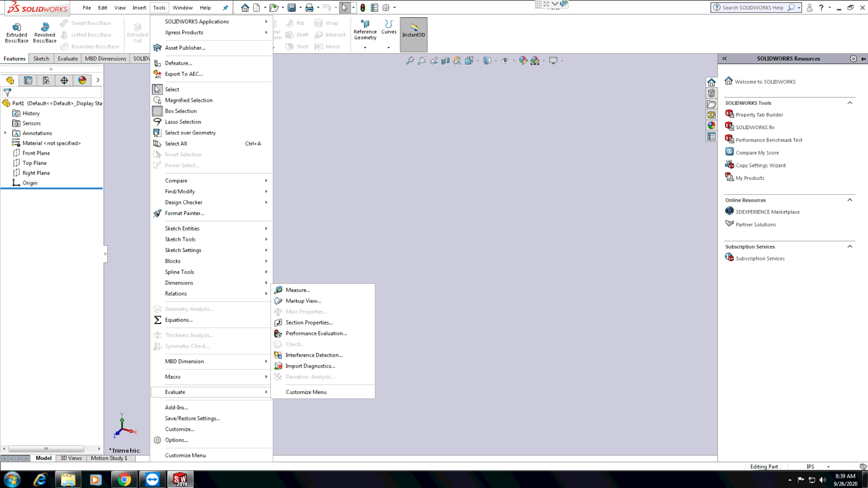Expand the SOLIDWORKS Applications submenu
Viewport: 868px width, 488px height.
[x=212, y=22]
